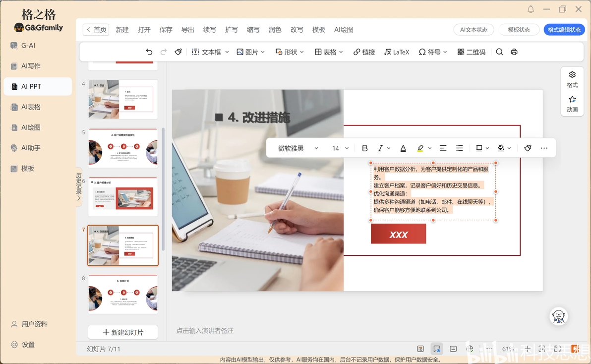Open the G-AI sidebar item
This screenshot has width=591, height=364.
(x=38, y=46)
